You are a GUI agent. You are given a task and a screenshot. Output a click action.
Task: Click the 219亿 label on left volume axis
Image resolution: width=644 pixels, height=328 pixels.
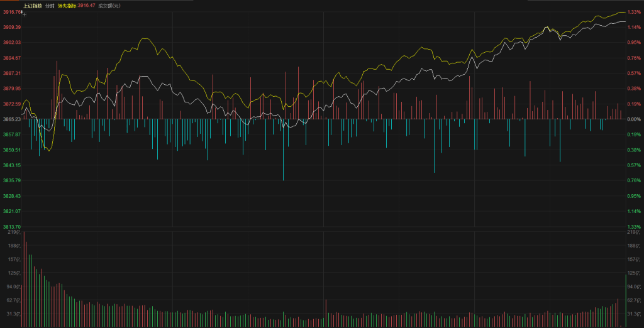[x=11, y=232]
